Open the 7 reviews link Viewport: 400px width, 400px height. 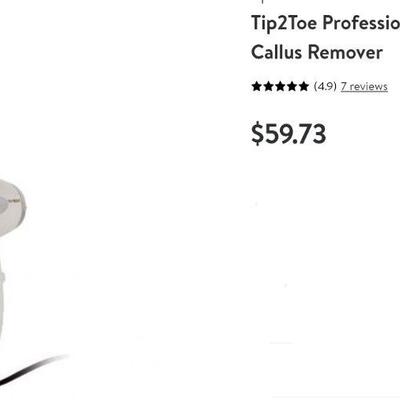click(x=364, y=87)
